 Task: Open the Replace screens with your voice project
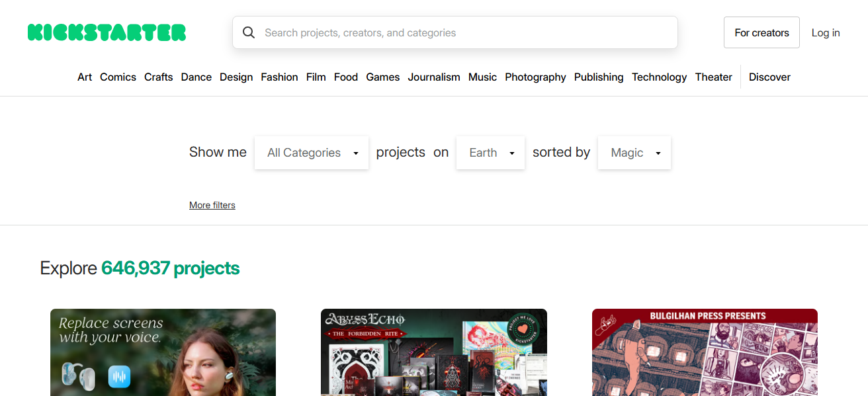pyautogui.click(x=163, y=352)
